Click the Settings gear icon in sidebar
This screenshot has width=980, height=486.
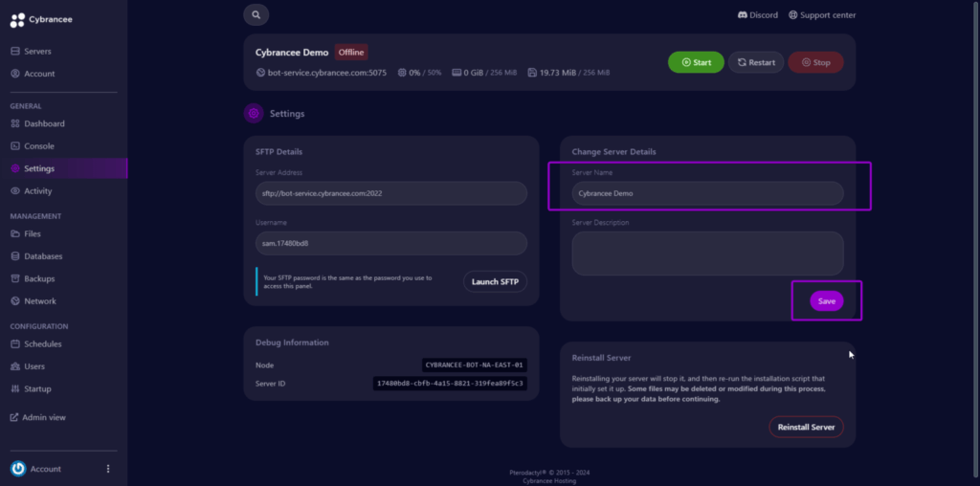point(15,168)
